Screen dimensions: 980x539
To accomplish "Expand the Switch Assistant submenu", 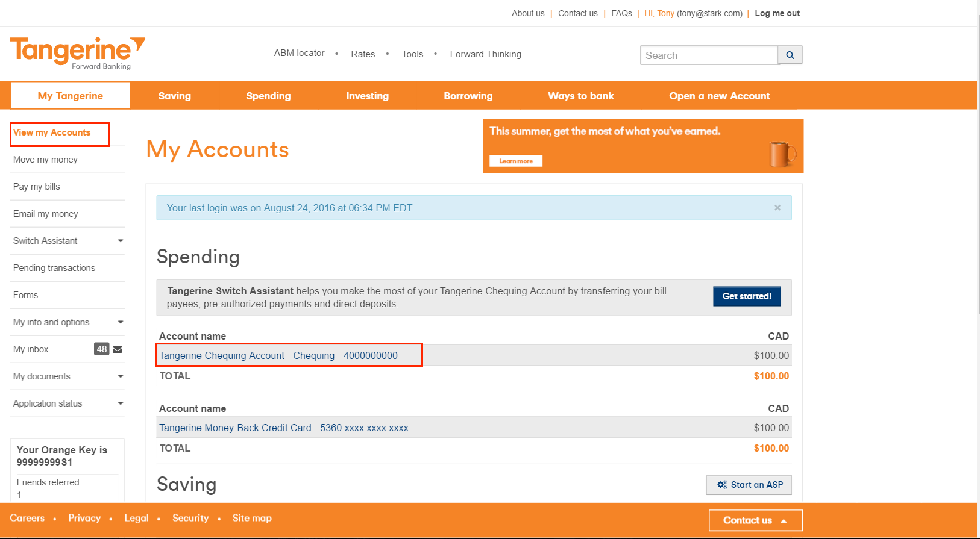I will pos(121,241).
